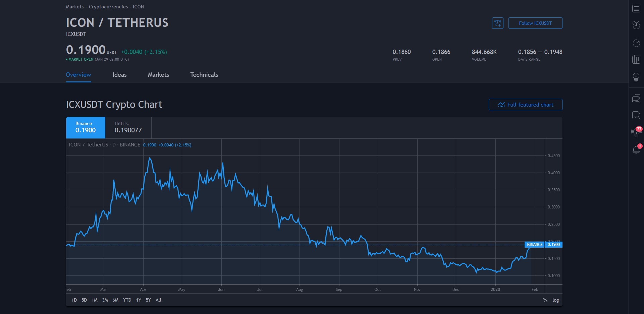Select the HitBTC exchange tab
Screen dimensions: 644x314
(128, 128)
